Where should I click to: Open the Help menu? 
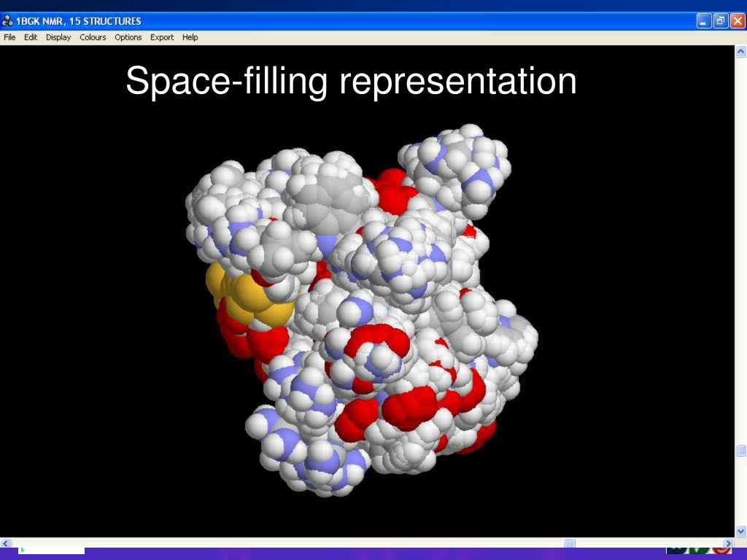(190, 37)
